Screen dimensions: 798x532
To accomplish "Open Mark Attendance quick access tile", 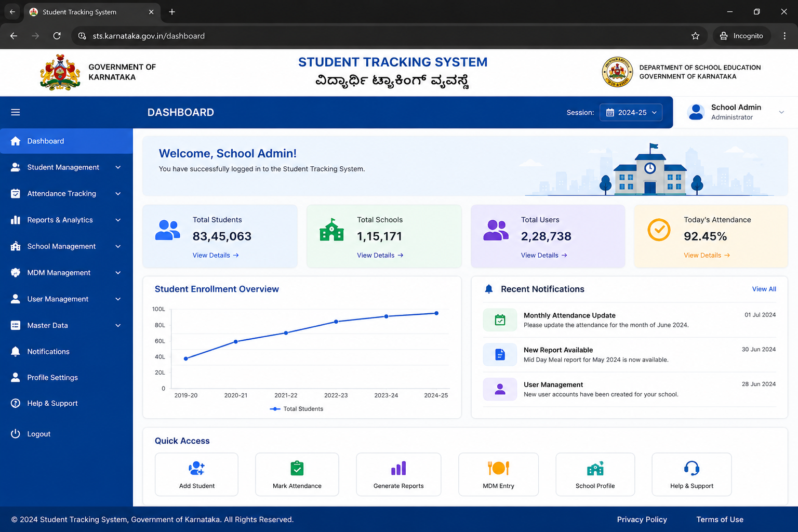I will click(297, 474).
